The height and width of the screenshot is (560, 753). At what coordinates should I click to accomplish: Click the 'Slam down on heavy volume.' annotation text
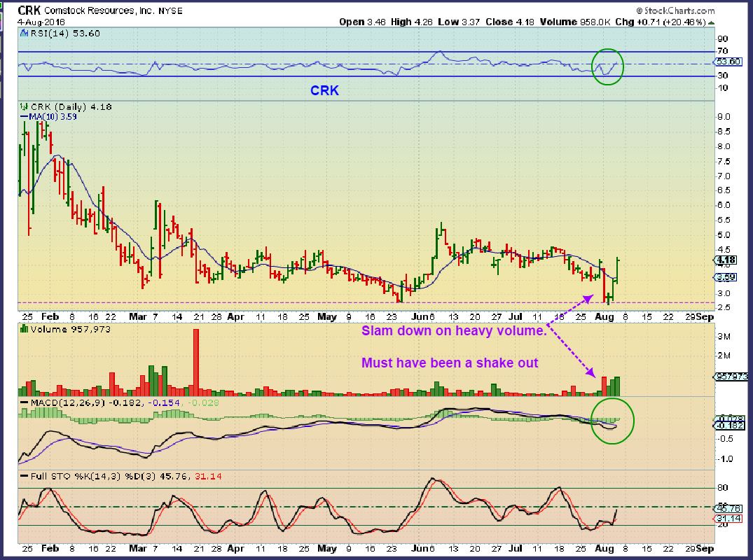click(455, 330)
